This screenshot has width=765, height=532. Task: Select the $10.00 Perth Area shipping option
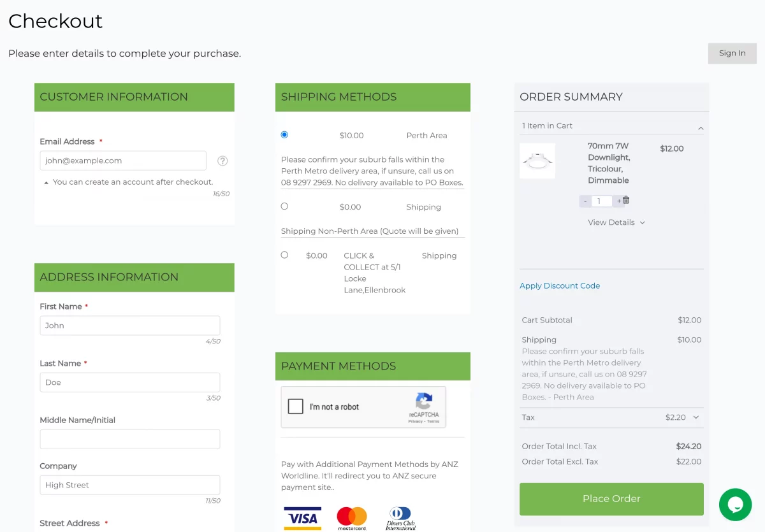(284, 134)
